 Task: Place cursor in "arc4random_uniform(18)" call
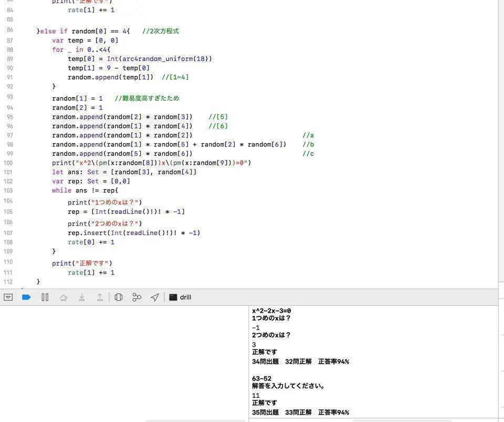pos(165,59)
